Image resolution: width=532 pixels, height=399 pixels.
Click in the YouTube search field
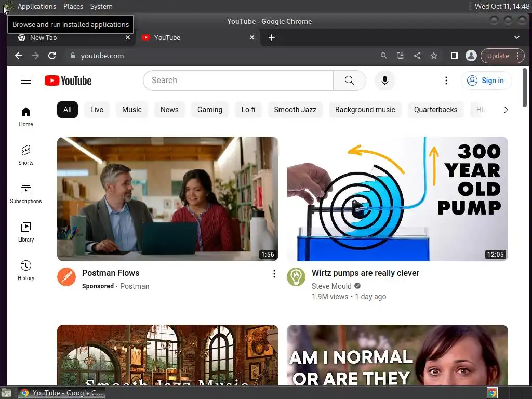coord(238,81)
